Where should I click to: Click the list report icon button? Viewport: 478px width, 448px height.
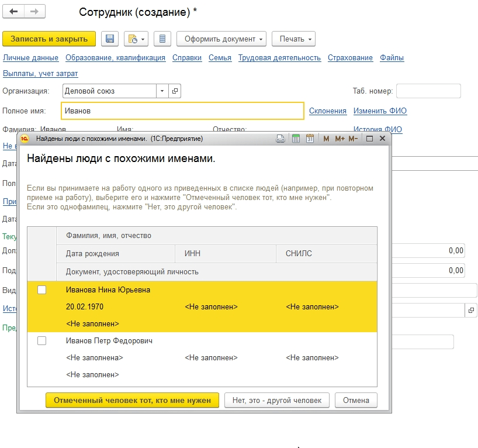click(162, 39)
